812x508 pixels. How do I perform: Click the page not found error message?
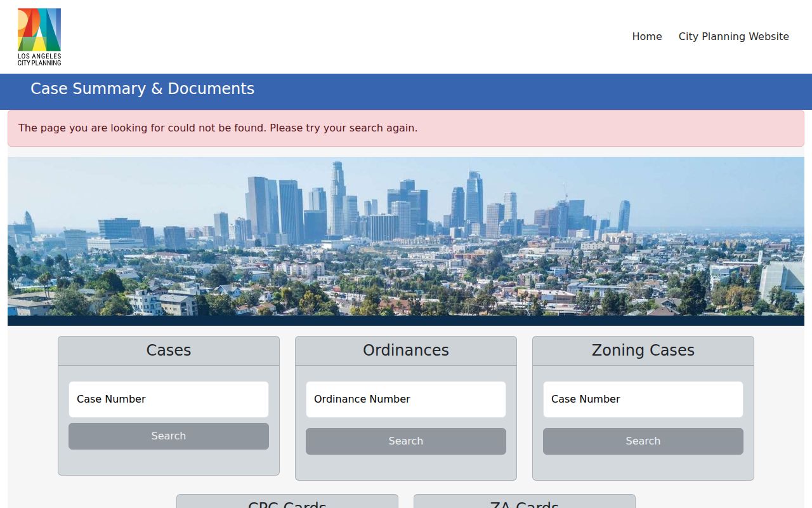[x=406, y=128]
